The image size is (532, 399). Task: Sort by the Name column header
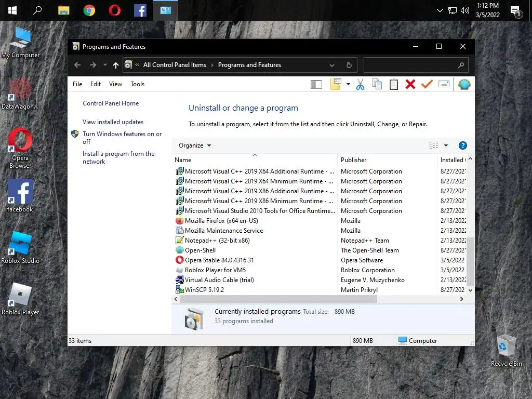coord(255,160)
